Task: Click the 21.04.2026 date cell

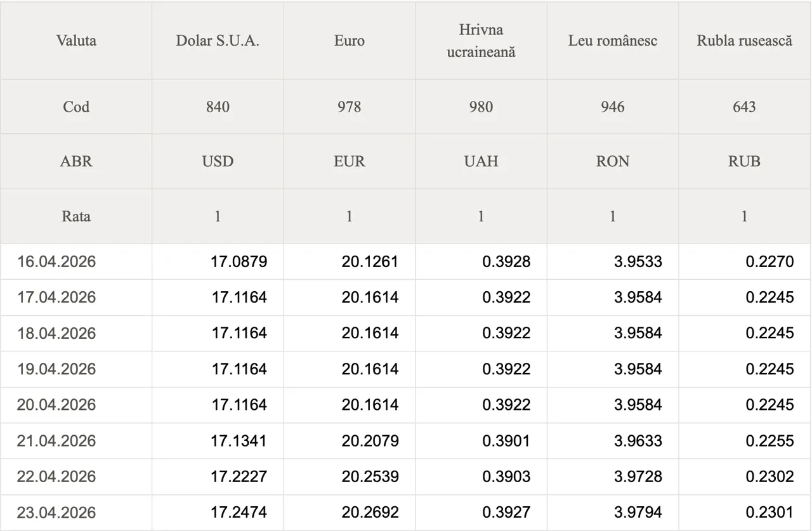Action: coord(56,441)
